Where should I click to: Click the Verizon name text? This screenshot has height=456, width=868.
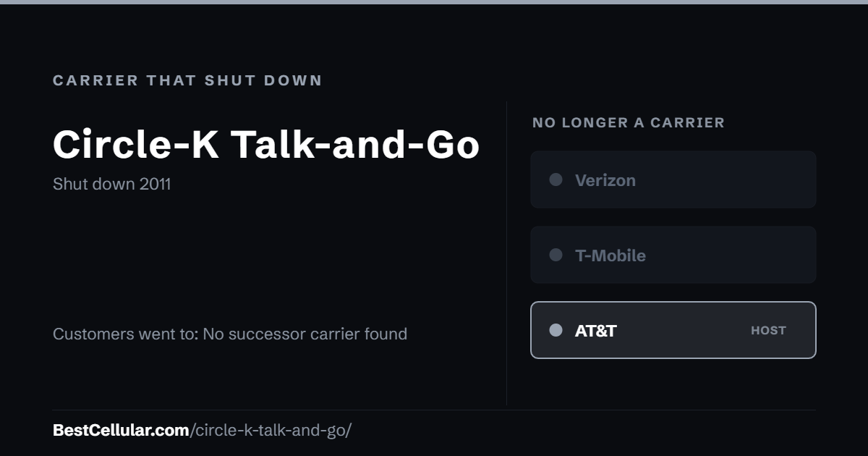605,180
